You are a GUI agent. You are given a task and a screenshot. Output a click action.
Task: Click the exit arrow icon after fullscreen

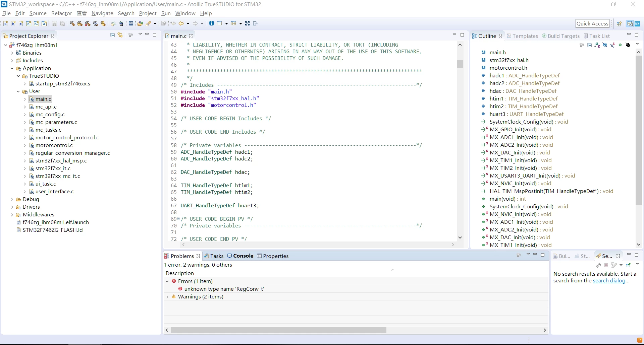pos(255,23)
